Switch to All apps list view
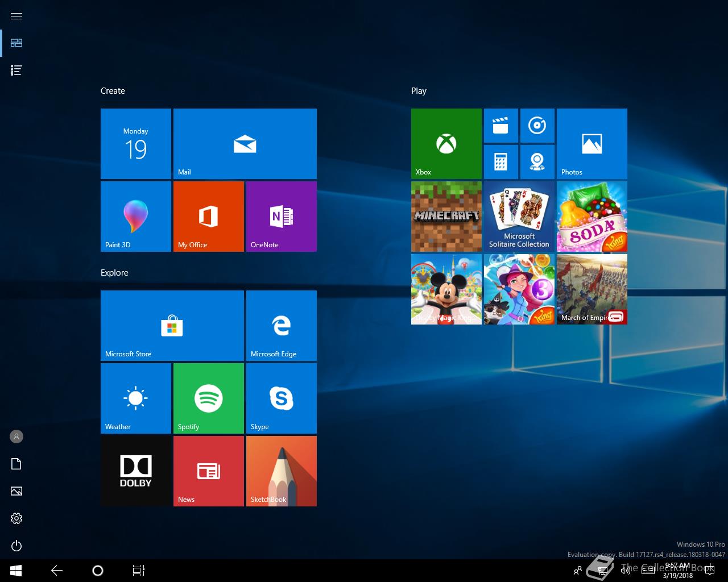728x582 pixels. (x=16, y=70)
